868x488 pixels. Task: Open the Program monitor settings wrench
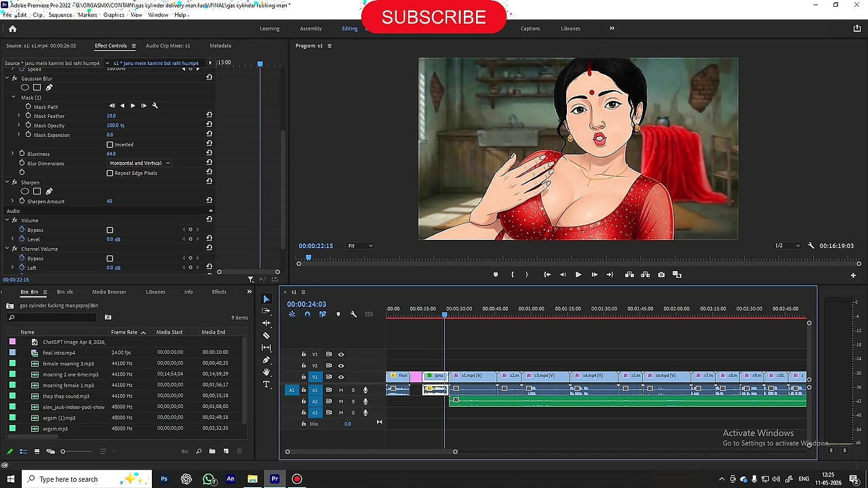coord(811,246)
